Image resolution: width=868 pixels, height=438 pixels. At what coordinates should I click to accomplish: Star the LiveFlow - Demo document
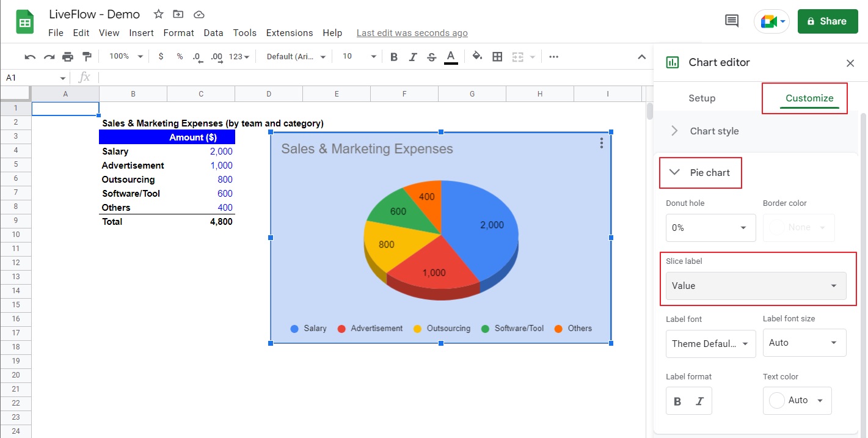(x=158, y=14)
